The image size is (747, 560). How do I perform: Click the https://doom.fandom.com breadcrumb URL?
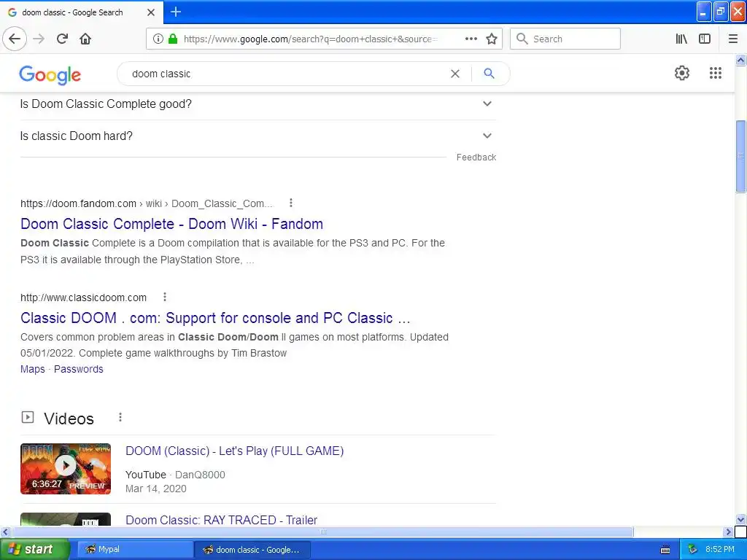(78, 204)
